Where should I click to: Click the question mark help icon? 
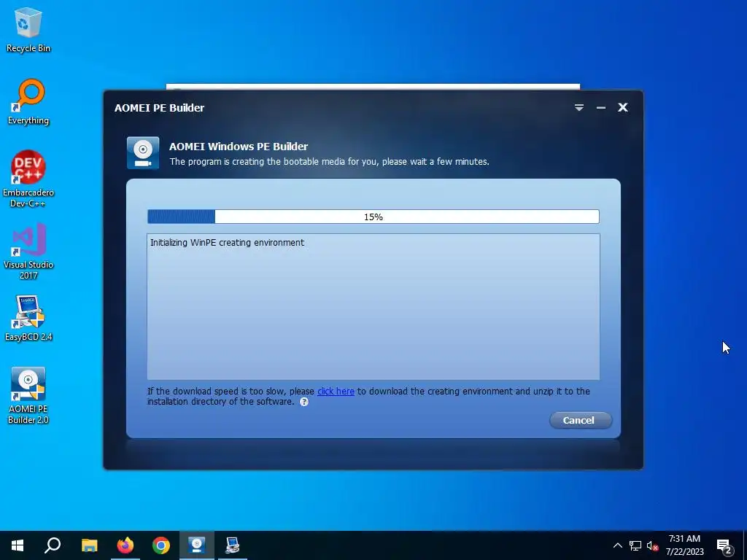[304, 402]
